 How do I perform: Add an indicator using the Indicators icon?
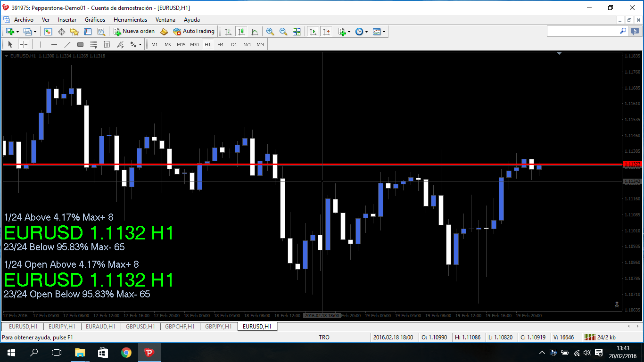342,32
